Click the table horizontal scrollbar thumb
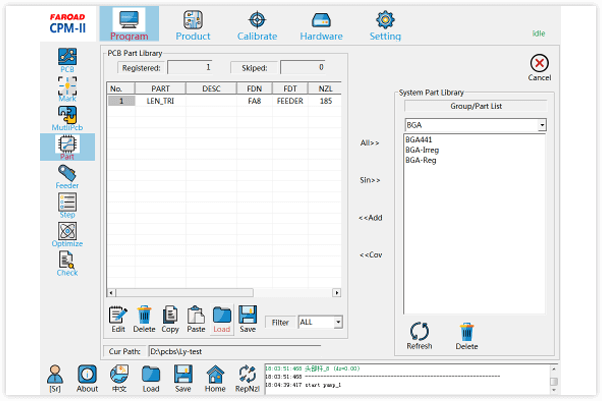 coord(184,293)
